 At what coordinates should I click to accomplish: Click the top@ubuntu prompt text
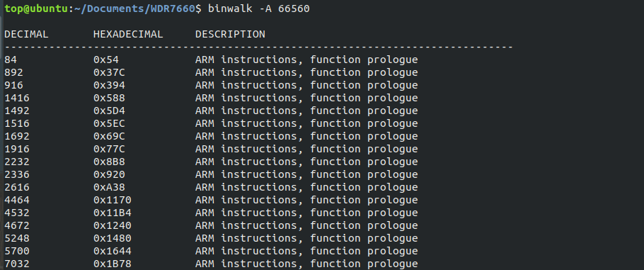[x=36, y=9]
